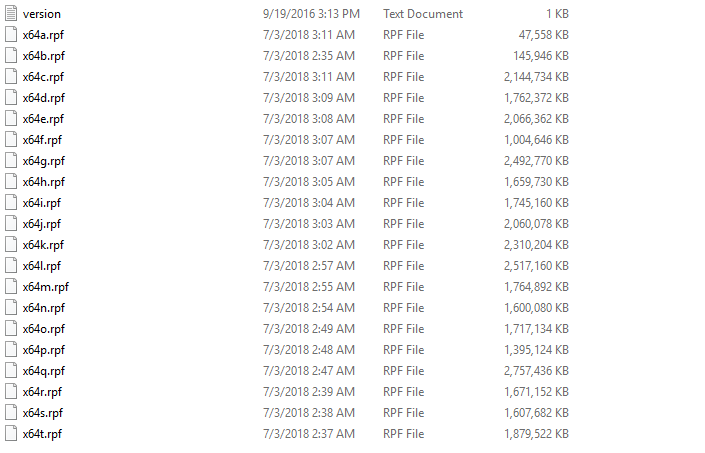Select the x64i.rpf file name
The height and width of the screenshot is (453, 705).
click(41, 203)
